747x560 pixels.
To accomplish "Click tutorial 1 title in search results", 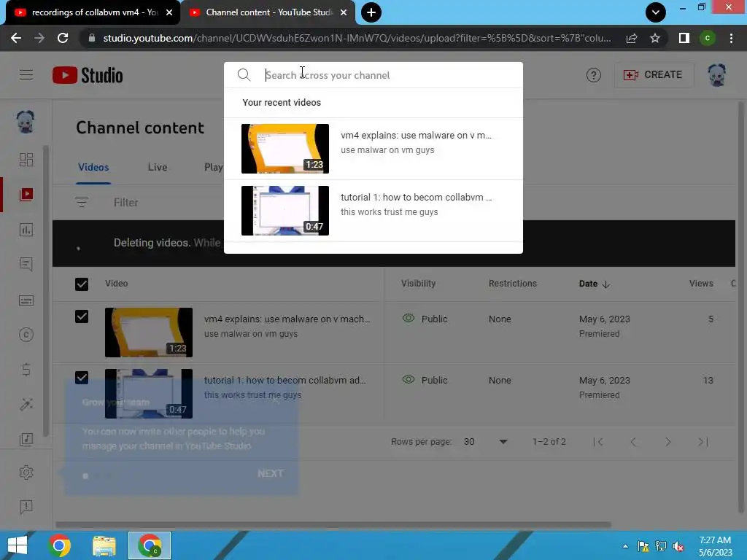I will click(x=416, y=197).
